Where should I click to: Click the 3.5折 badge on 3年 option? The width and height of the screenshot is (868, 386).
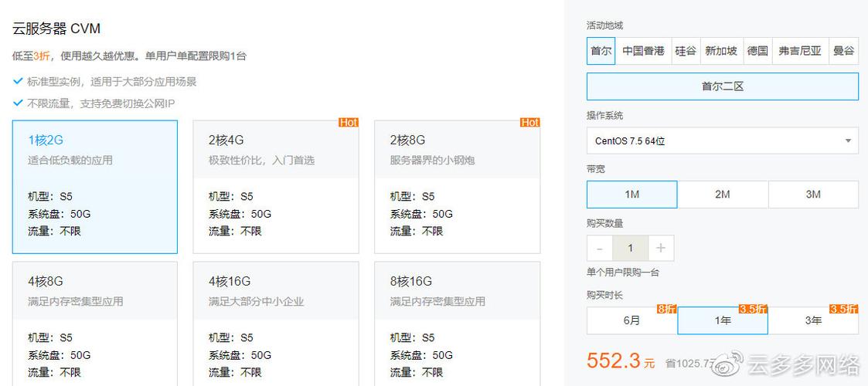843,309
